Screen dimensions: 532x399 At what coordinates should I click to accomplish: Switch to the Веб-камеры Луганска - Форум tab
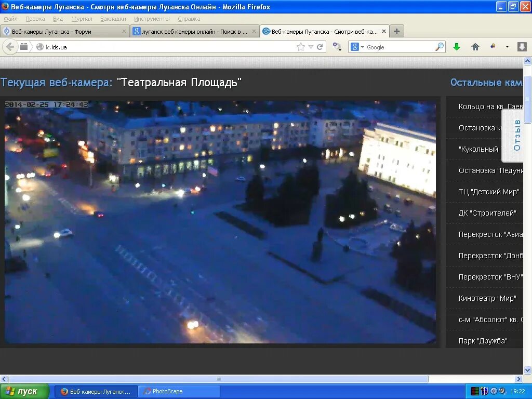[65, 31]
